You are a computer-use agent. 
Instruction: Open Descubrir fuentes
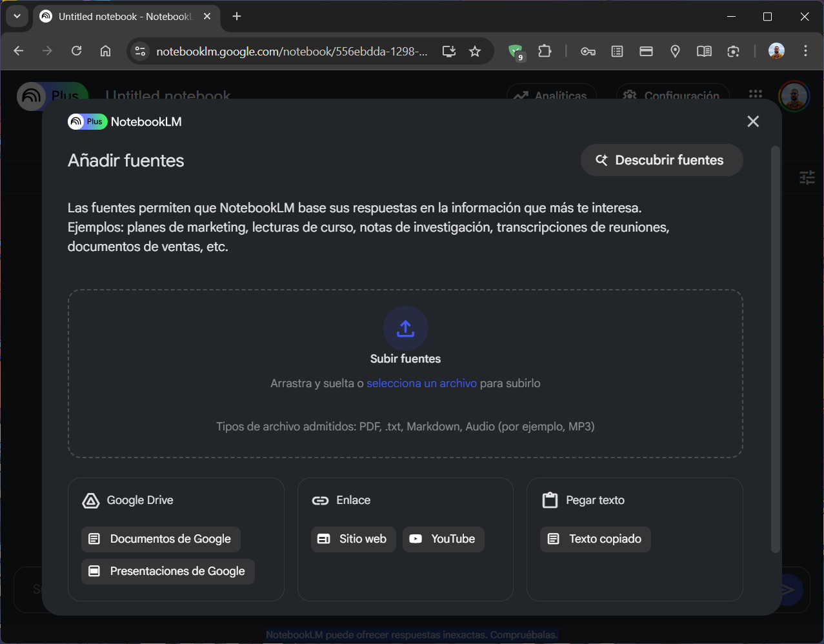pyautogui.click(x=661, y=160)
